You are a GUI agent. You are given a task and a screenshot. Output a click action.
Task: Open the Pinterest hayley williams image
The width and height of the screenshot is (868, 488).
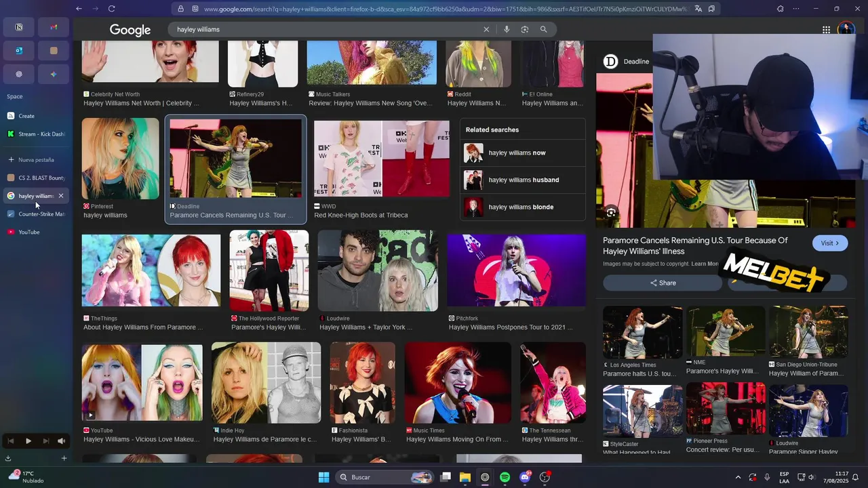[x=120, y=159]
